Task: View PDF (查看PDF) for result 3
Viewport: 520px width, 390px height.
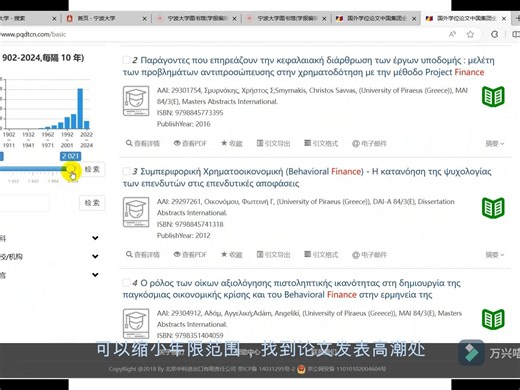Action: pyautogui.click(x=190, y=255)
